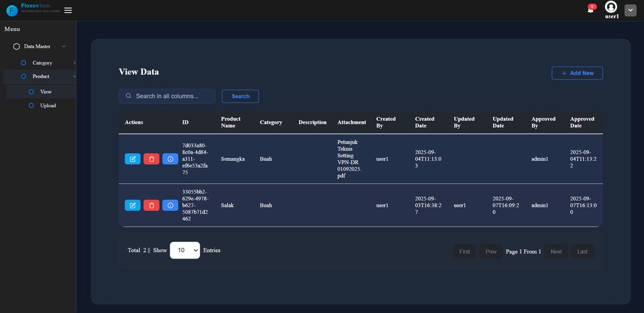Screen dimensions: 644x313
Task: Click the user1 profile avatar
Action: click(611, 7)
